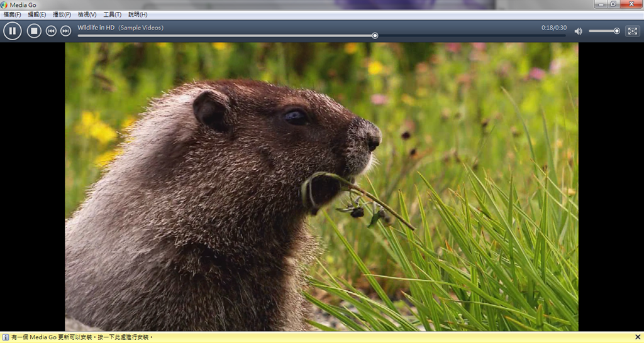Click the volume slider handle
The width and height of the screenshot is (644, 343).
pos(616,31)
